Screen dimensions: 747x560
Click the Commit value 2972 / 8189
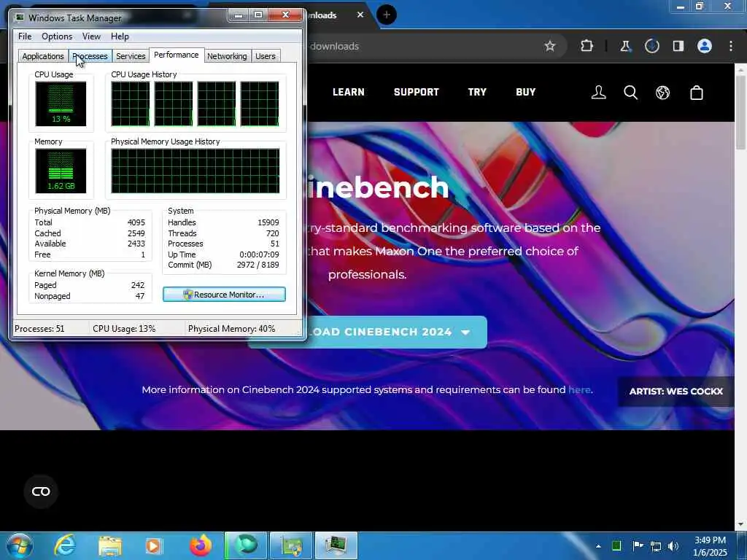258,265
